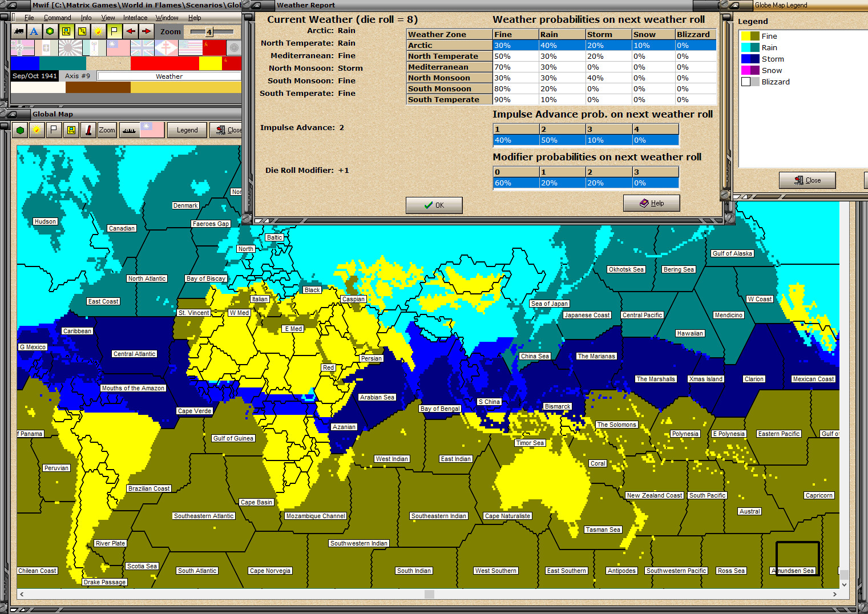Select the Mediterranean weather zone row
Screen dimensions: 868x614
562,67
